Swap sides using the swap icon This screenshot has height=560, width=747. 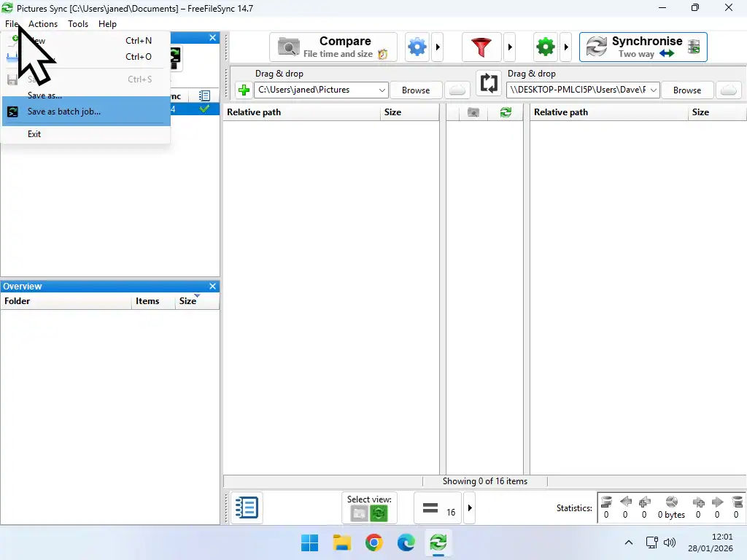point(489,83)
